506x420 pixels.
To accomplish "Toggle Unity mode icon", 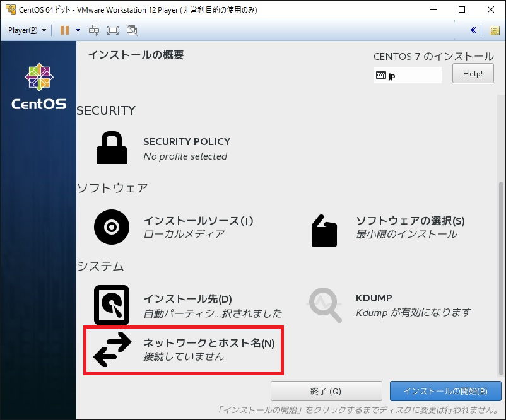I will point(132,30).
